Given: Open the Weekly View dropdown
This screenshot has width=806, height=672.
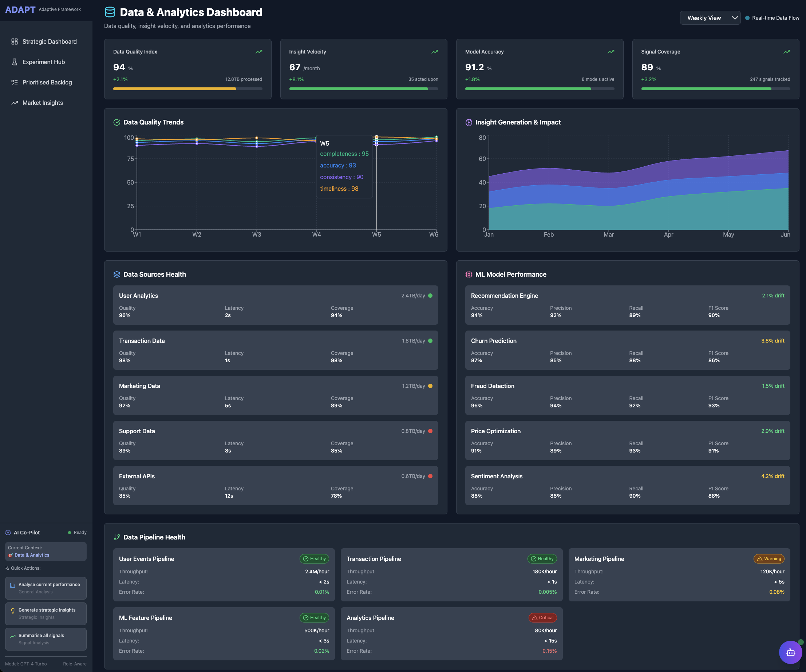Looking at the screenshot, I should pyautogui.click(x=709, y=18).
